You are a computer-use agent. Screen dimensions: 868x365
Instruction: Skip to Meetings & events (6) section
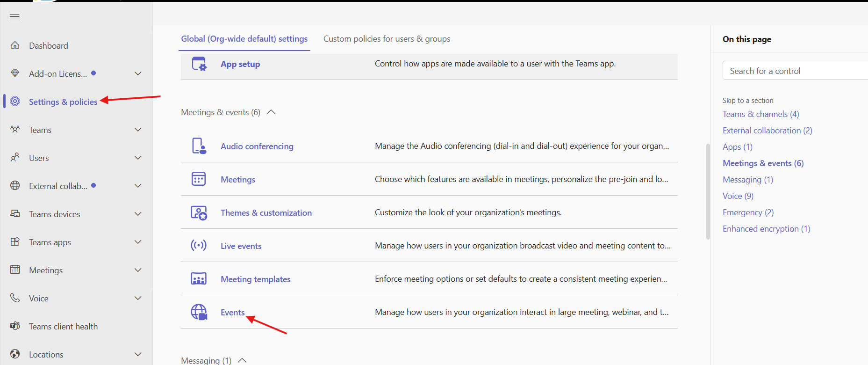click(x=763, y=163)
